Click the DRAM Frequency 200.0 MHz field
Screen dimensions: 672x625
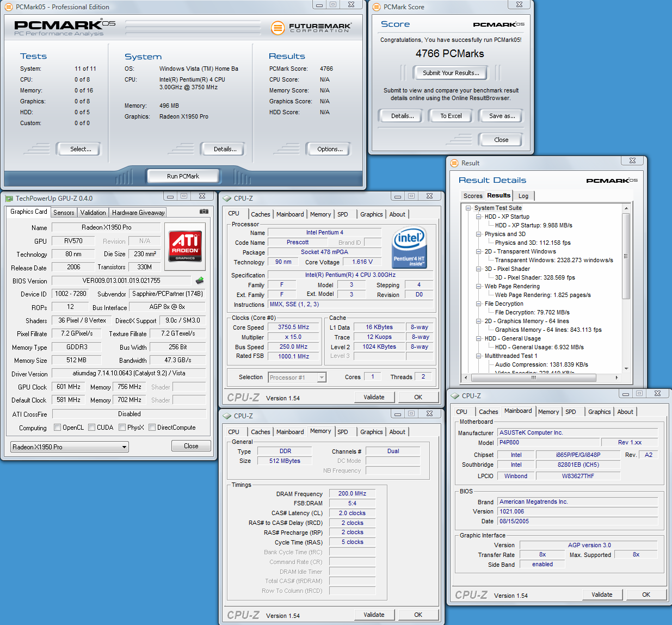352,494
